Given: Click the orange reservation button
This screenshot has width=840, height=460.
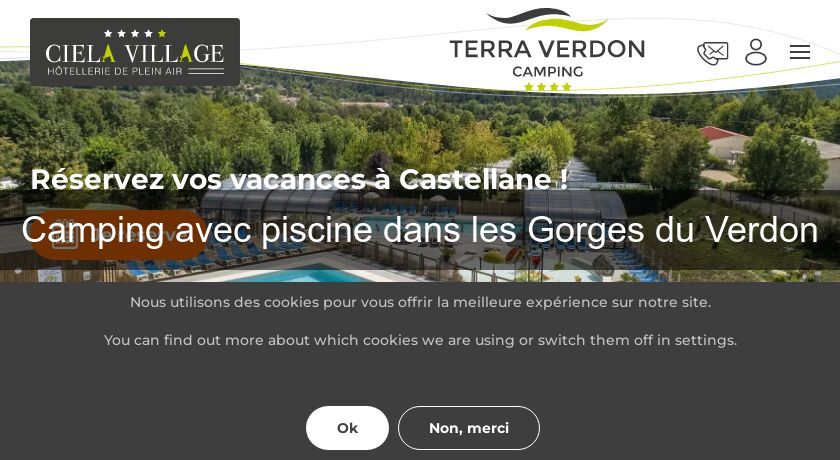Looking at the screenshot, I should pos(119,235).
